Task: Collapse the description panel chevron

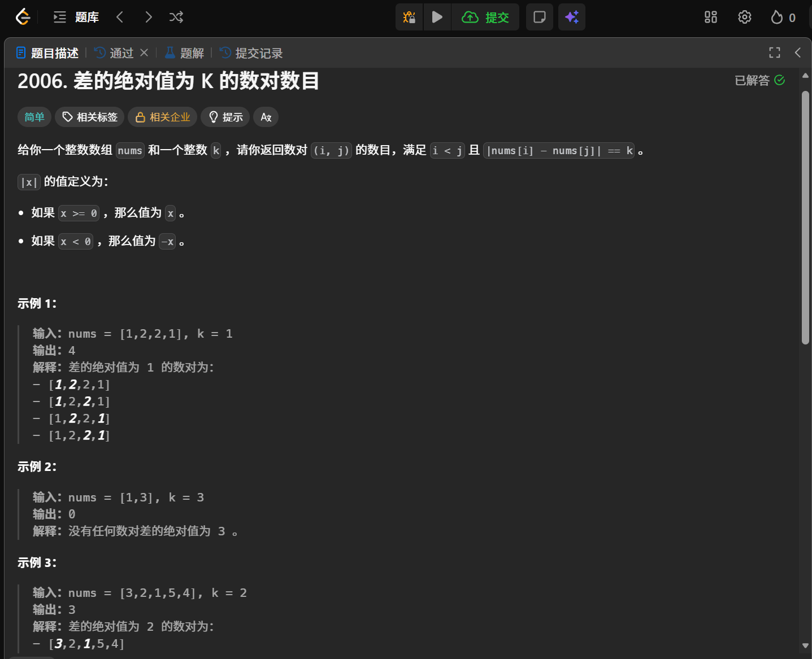Action: 798,53
